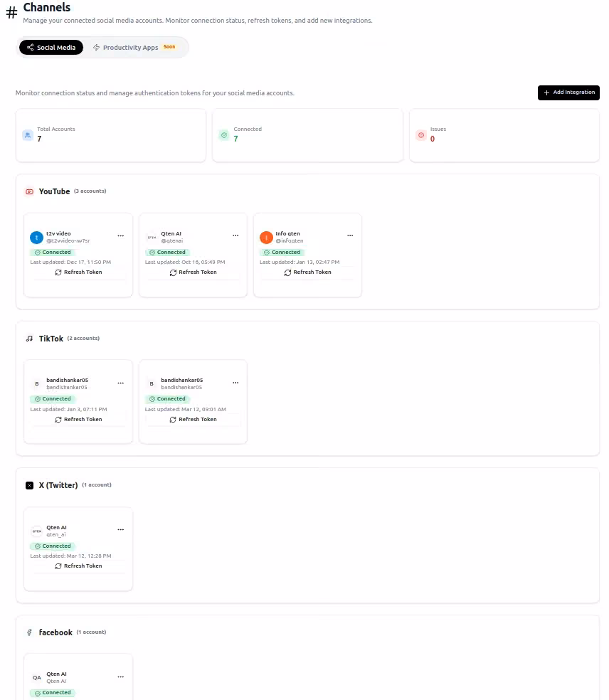The width and height of the screenshot is (609, 700).
Task: Click the @qtenai handle
Action: tap(172, 241)
